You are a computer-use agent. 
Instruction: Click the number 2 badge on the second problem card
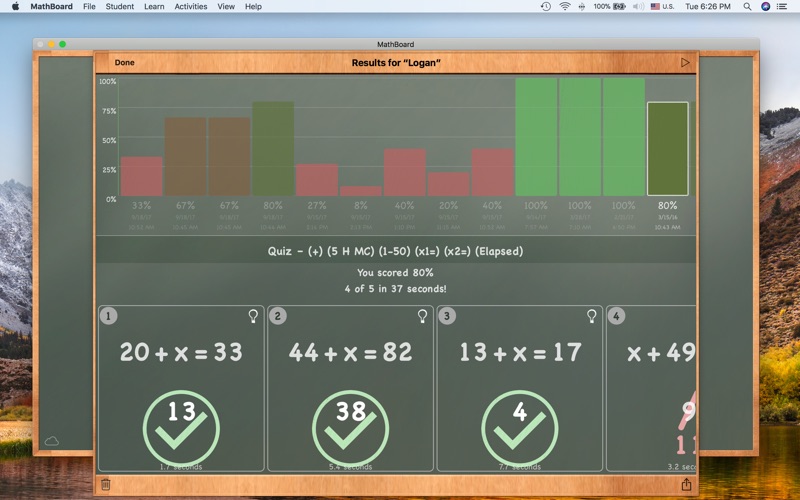click(x=278, y=316)
